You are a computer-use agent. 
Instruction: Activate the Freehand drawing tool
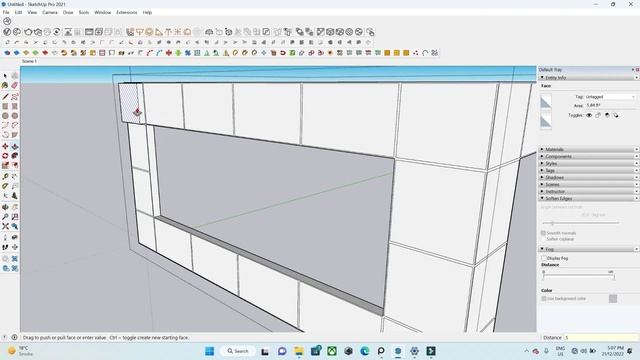click(15, 97)
